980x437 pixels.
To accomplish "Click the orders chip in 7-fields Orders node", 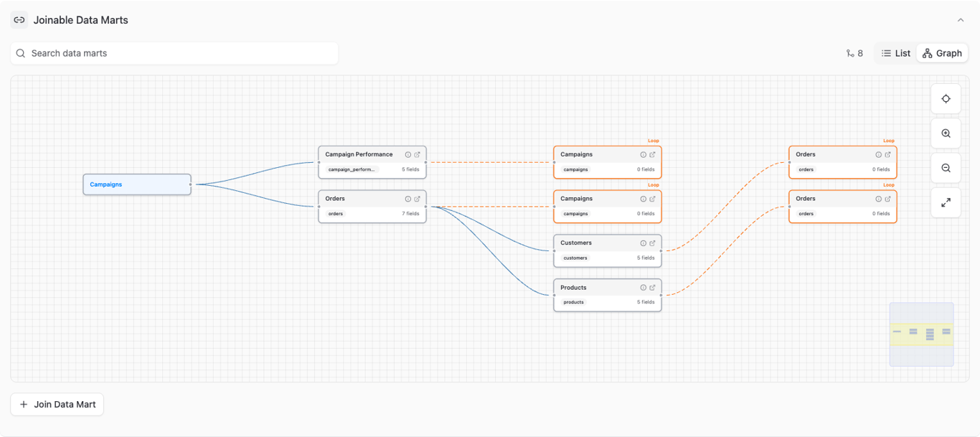I will pyautogui.click(x=336, y=214).
